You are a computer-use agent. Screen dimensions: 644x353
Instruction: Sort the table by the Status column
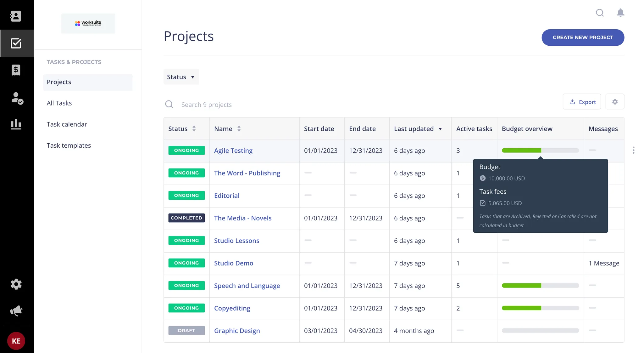click(194, 128)
